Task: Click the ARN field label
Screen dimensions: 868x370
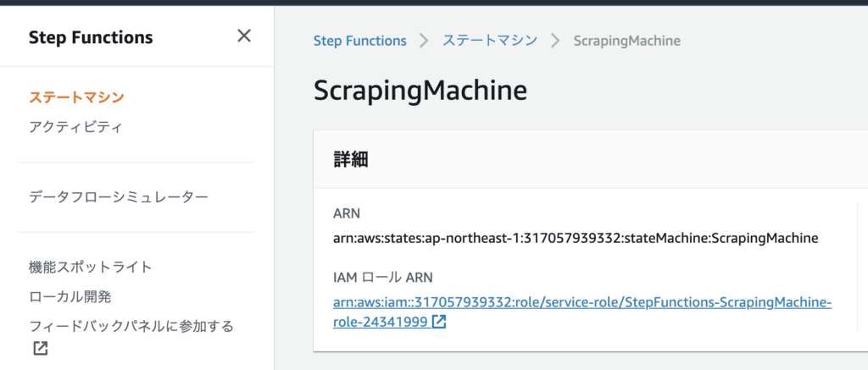Action: click(347, 213)
